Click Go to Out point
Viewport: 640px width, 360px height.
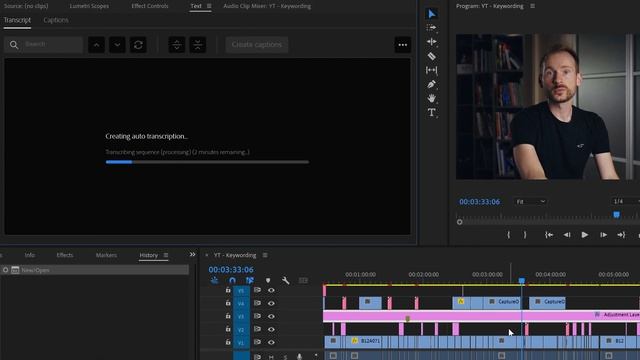click(621, 235)
